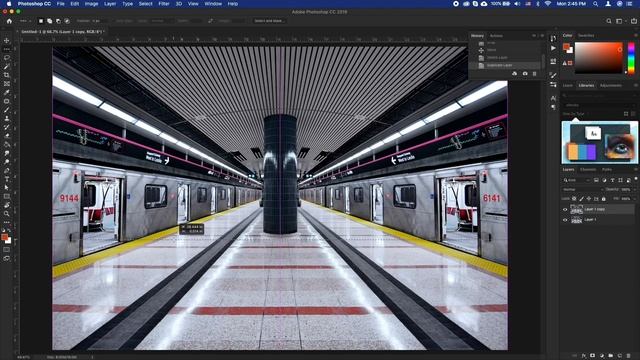Delete current state in History panel
This screenshot has width=640, height=360.
(534, 73)
